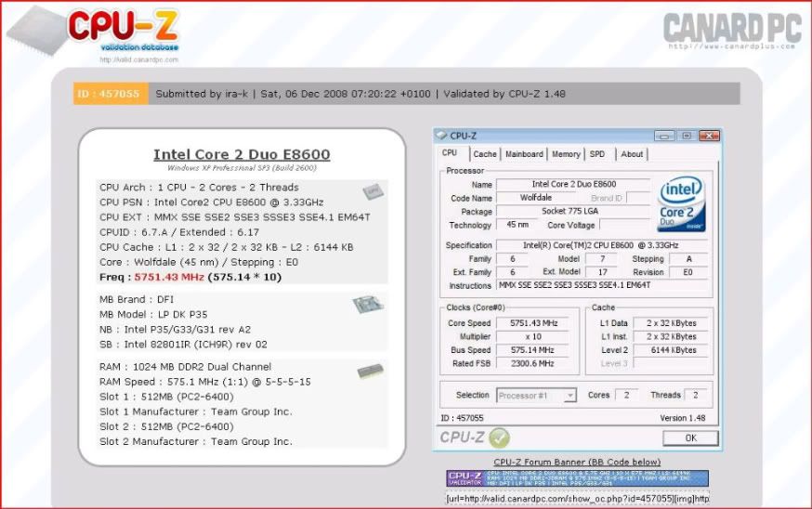Click the 'CPU PSN' line text
Image resolution: width=812 pixels, height=509 pixels.
tap(211, 202)
